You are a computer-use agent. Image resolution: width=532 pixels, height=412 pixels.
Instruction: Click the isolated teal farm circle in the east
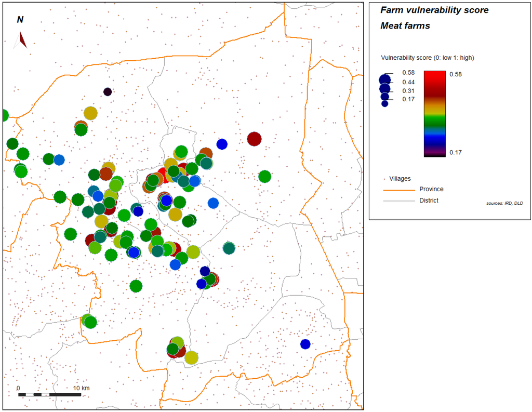229,248
